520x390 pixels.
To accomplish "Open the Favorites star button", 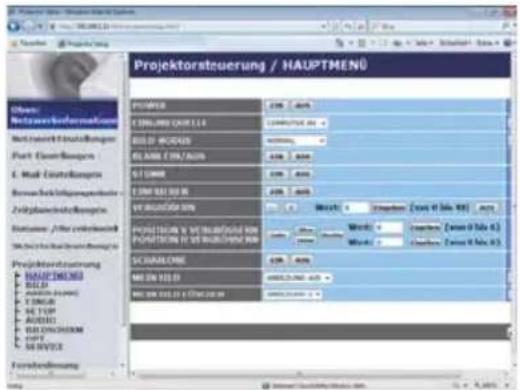I will (29, 43).
